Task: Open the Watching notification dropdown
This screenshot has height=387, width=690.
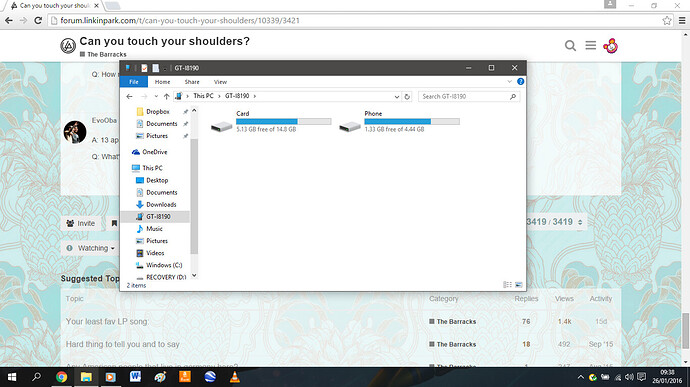Action: [90, 248]
